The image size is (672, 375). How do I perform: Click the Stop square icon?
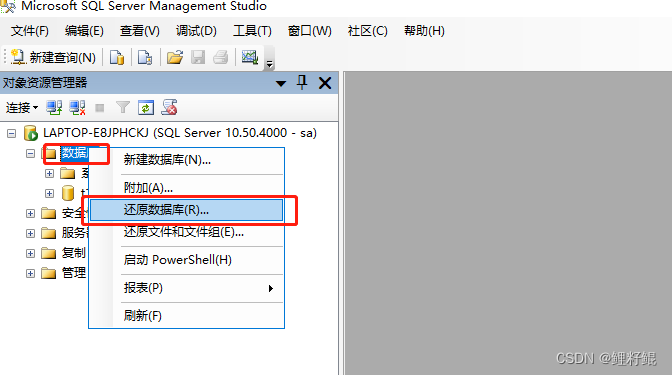tap(100, 108)
